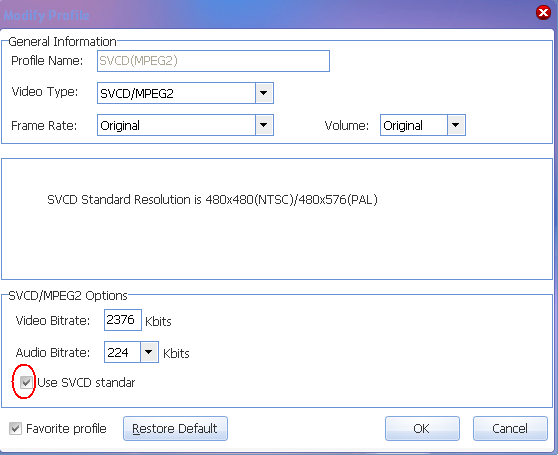The height and width of the screenshot is (455, 558).
Task: Click the SVCD Standard Resolution info text
Action: tap(212, 200)
